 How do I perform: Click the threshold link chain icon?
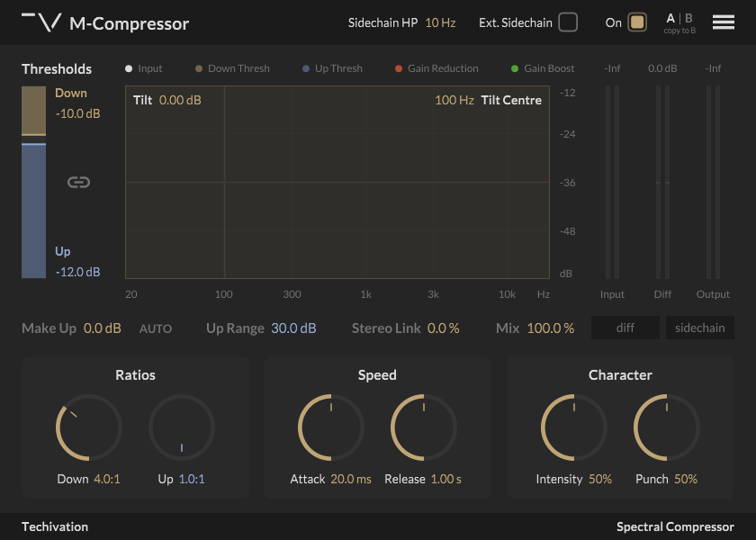[x=78, y=182]
